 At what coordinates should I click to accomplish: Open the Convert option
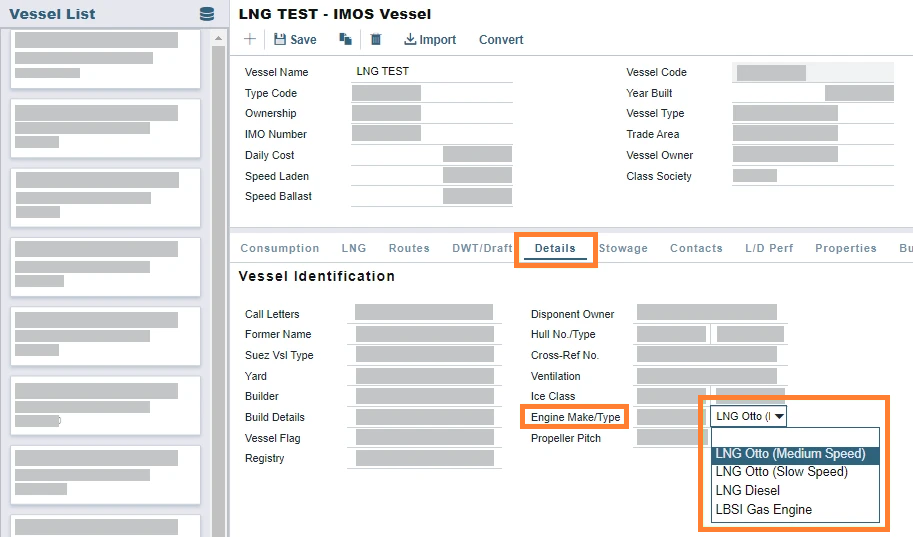(501, 40)
